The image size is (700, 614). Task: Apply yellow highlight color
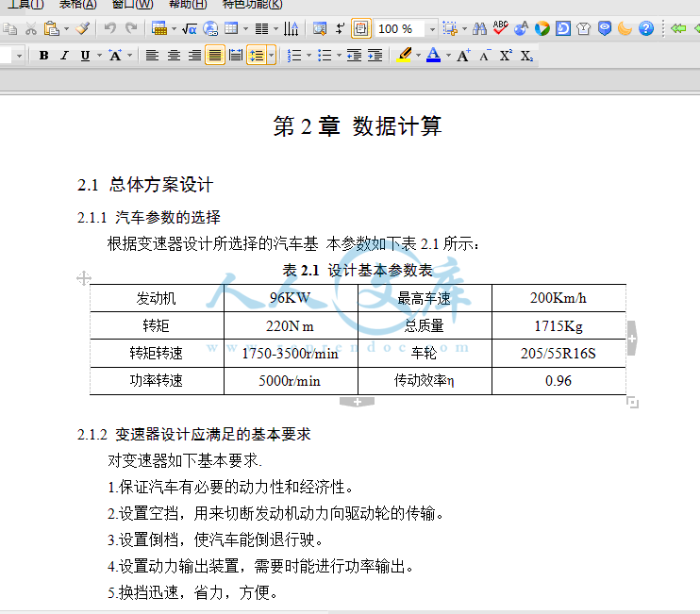tap(404, 56)
